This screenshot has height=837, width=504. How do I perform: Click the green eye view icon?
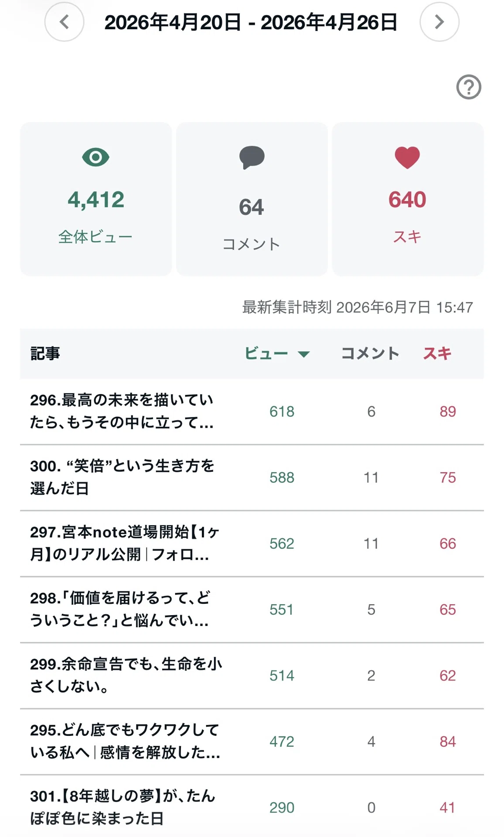pyautogui.click(x=95, y=157)
